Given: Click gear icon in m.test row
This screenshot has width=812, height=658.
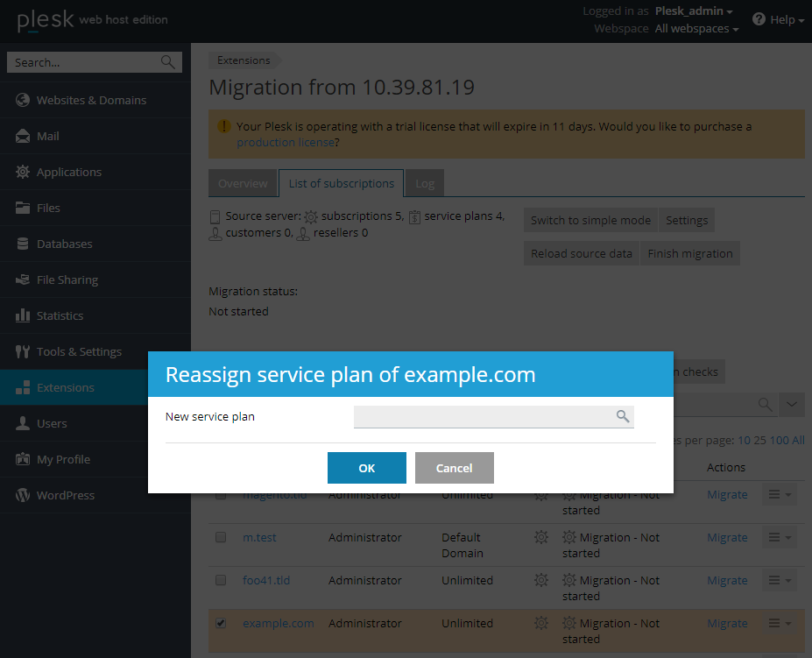Looking at the screenshot, I should click(541, 537).
